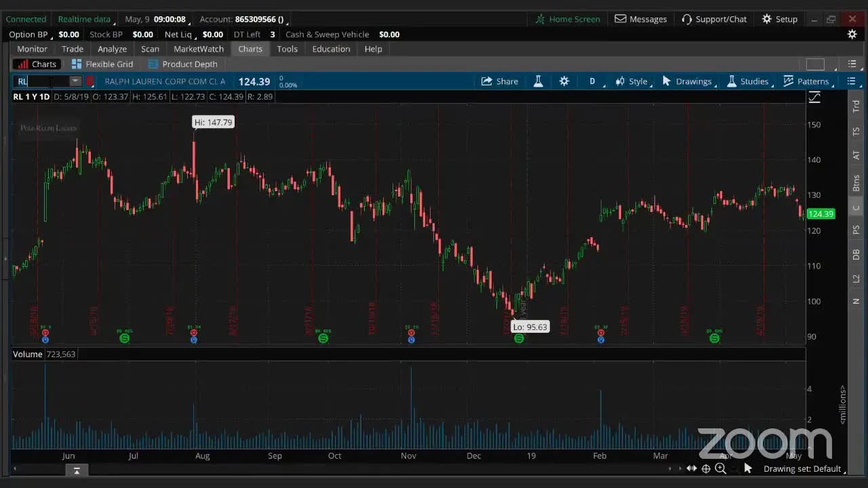Click the Lo: 95.63 price bubble
Screen dimensions: 868x488
(530, 327)
